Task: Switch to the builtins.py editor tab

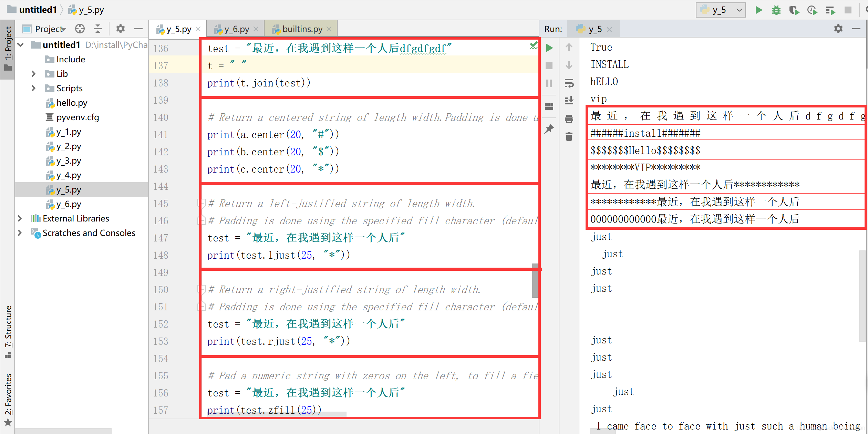Action: tap(302, 29)
